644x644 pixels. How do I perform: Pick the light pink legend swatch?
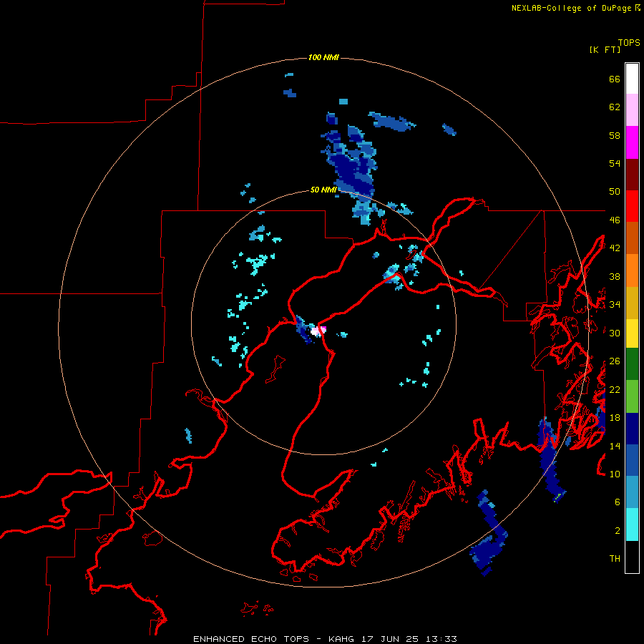pyautogui.click(x=632, y=109)
